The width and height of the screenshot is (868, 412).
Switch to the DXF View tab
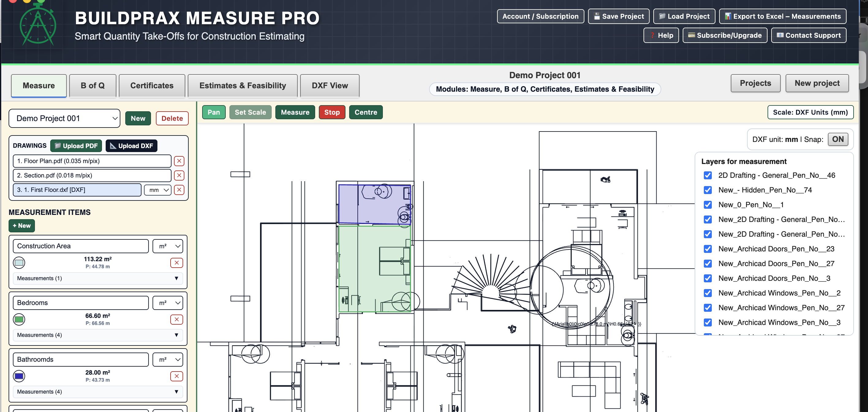tap(330, 86)
